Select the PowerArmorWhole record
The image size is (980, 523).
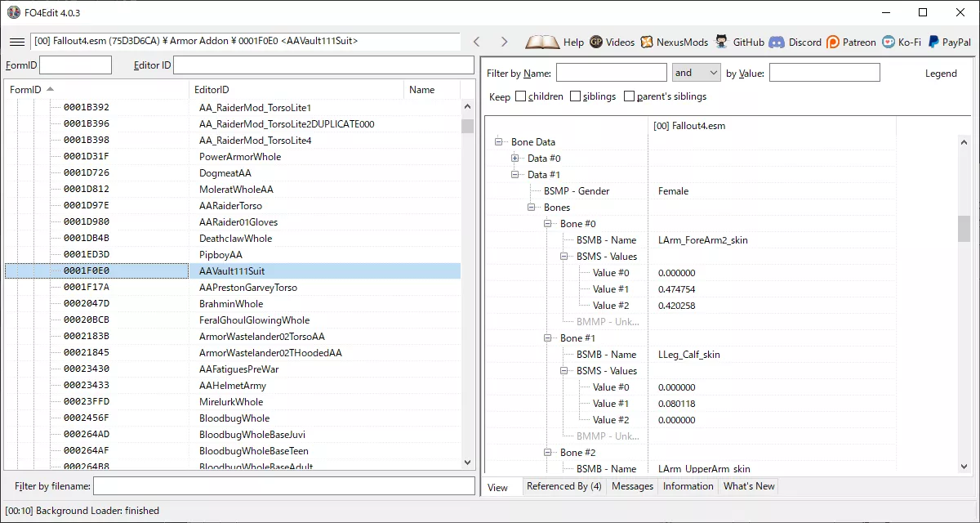(233, 157)
